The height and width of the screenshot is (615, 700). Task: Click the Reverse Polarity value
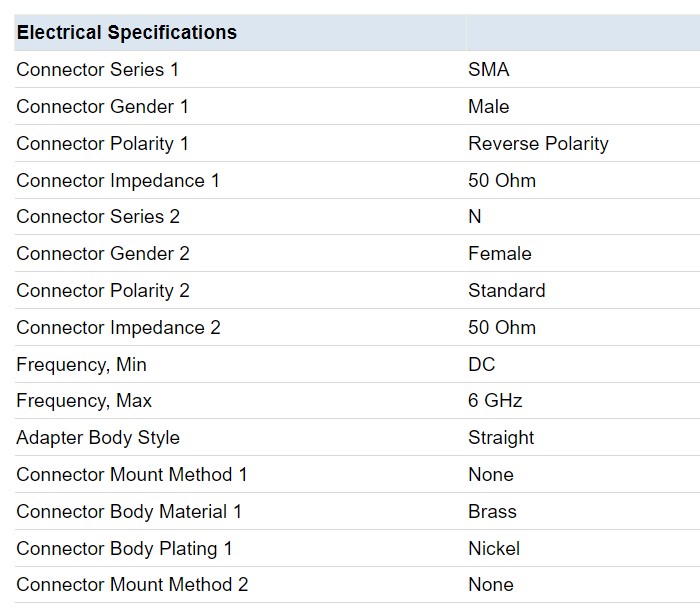538,144
